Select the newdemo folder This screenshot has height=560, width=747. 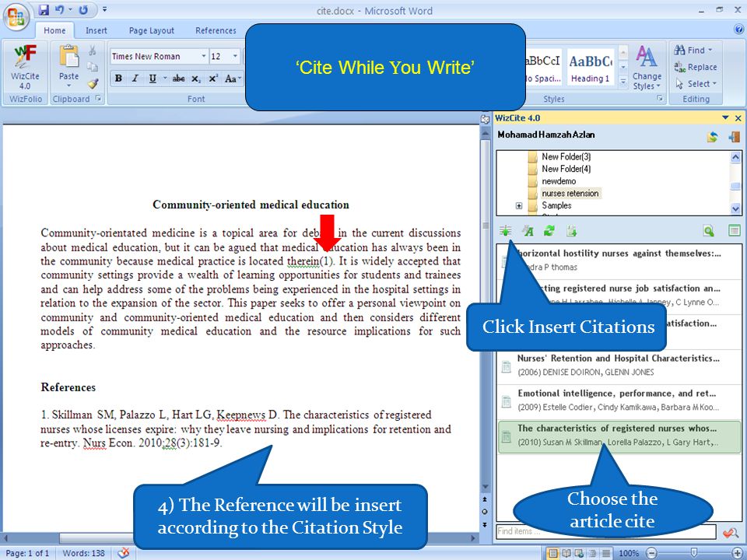click(552, 181)
